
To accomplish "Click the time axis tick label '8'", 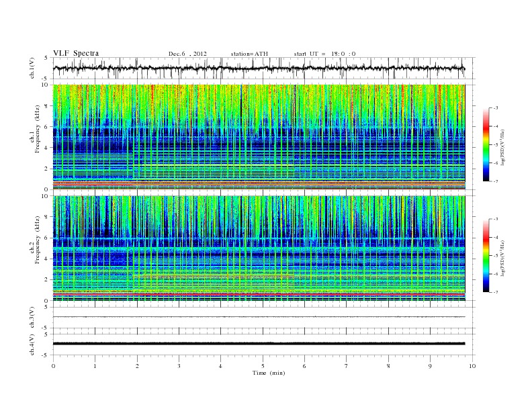I will click(388, 366).
